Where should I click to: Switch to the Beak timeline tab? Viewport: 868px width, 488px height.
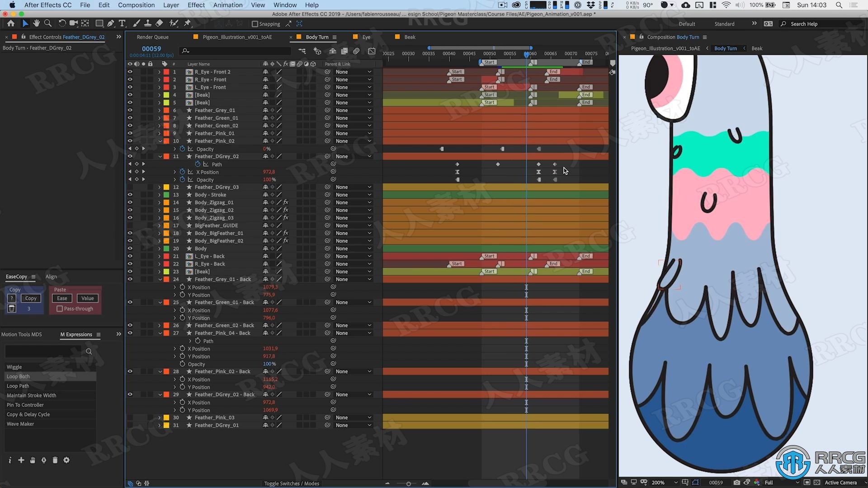point(410,37)
